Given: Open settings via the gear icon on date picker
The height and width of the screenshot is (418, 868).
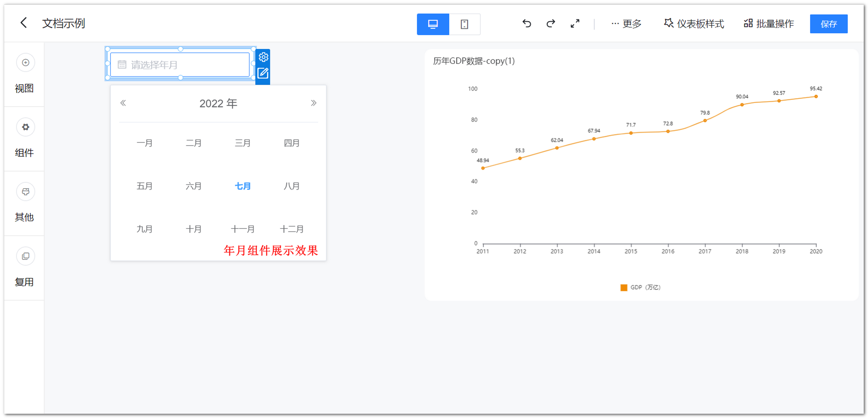Looking at the screenshot, I should tap(263, 57).
